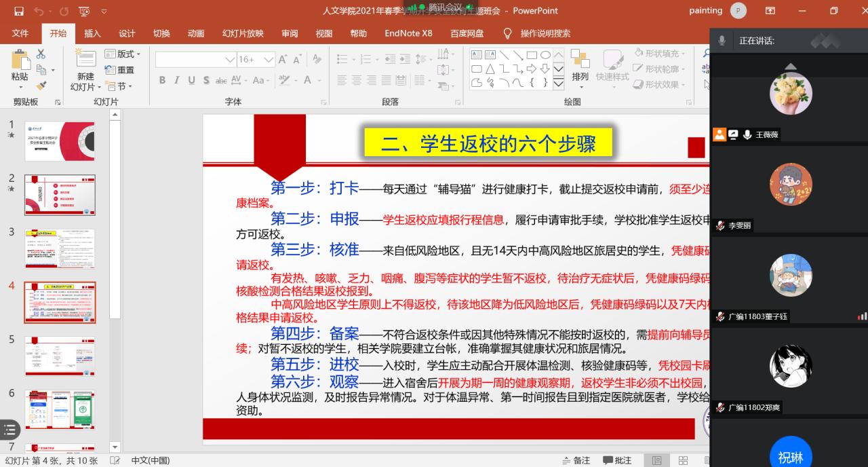This screenshot has height=467, width=868.
Task: Start slideshow from beginning icon in title bar
Action: coord(84,11)
